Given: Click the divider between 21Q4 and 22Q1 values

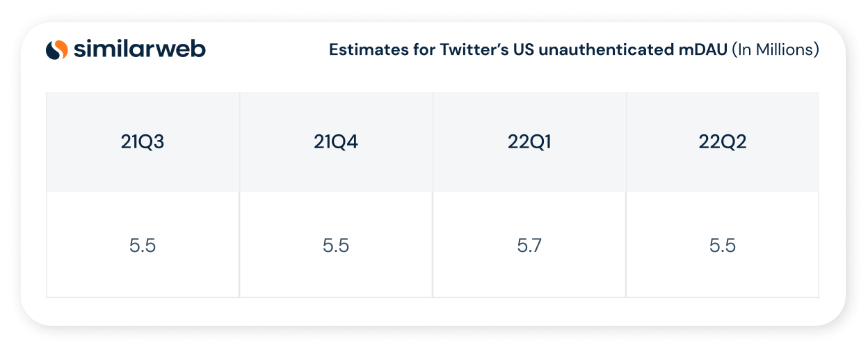Looking at the screenshot, I should pyautogui.click(x=433, y=245).
